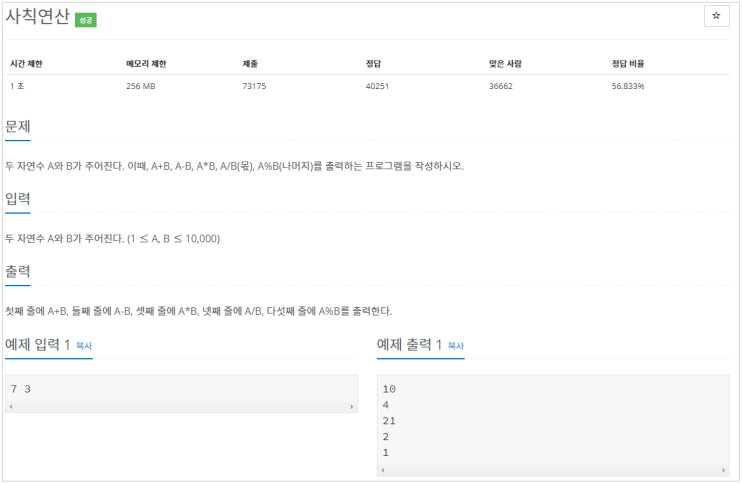Viewport: 743px width, 484px height.
Task: Click the value 256 MB
Action: (x=141, y=86)
